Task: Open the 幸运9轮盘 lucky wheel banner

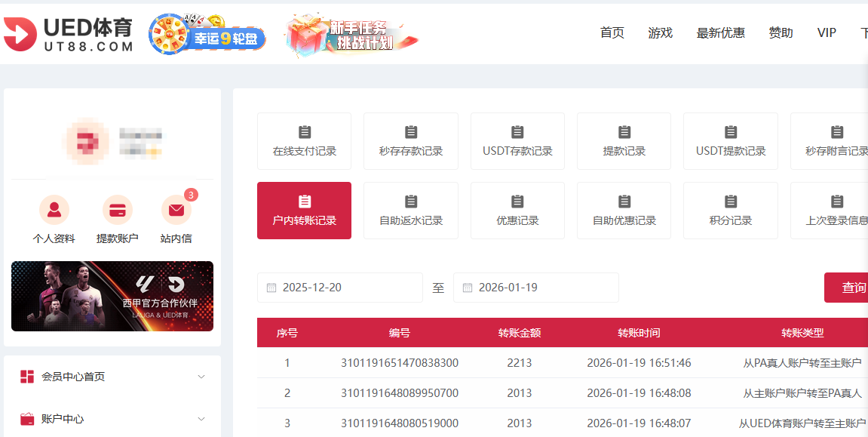Action: [207, 34]
